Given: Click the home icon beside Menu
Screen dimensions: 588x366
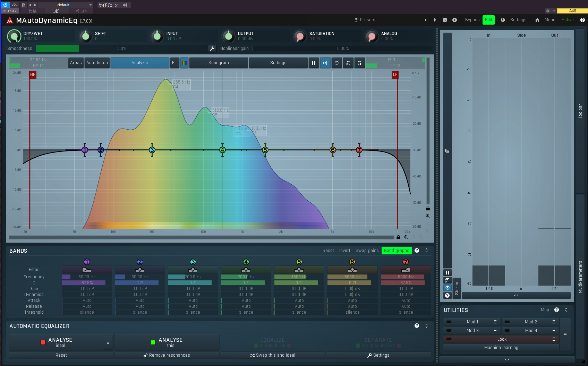Looking at the screenshot, I should 537,20.
